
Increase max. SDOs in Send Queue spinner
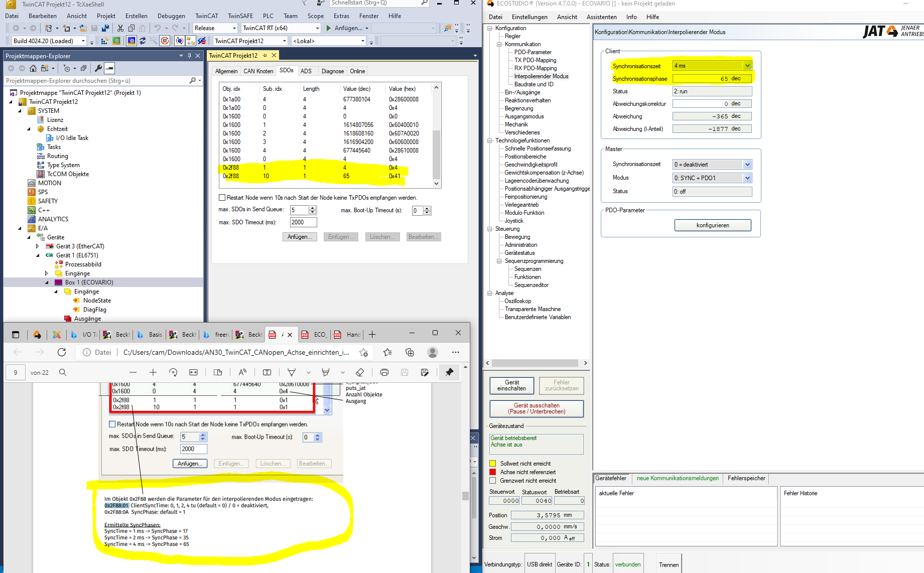(313, 208)
